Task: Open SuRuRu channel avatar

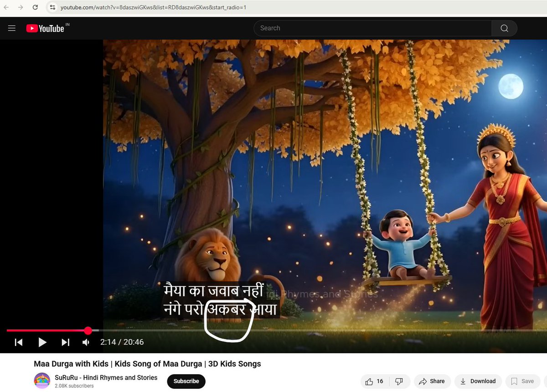Action: pos(42,381)
